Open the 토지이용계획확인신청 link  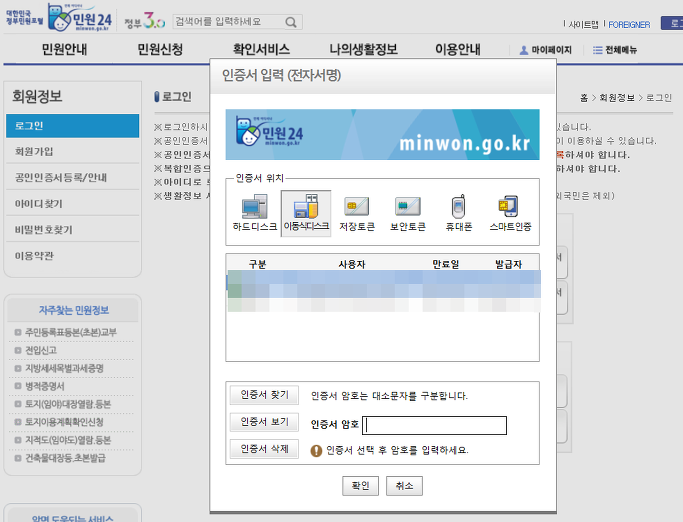64,422
